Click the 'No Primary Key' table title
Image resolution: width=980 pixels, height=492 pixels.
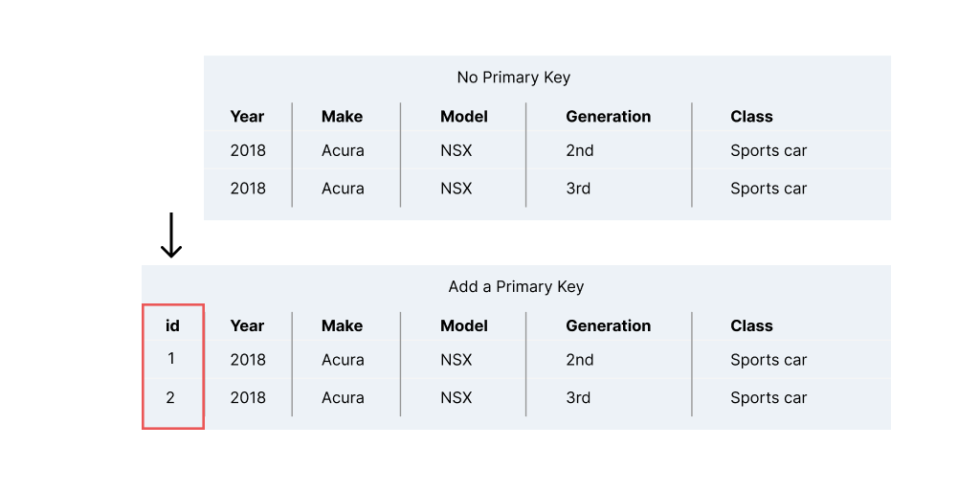513,78
